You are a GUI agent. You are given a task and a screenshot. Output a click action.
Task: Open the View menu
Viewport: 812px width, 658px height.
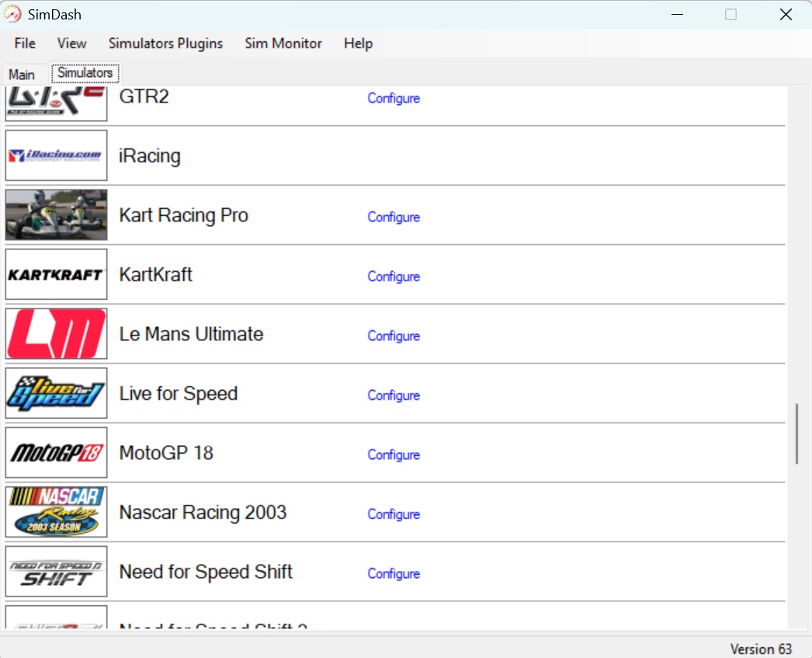tap(72, 44)
